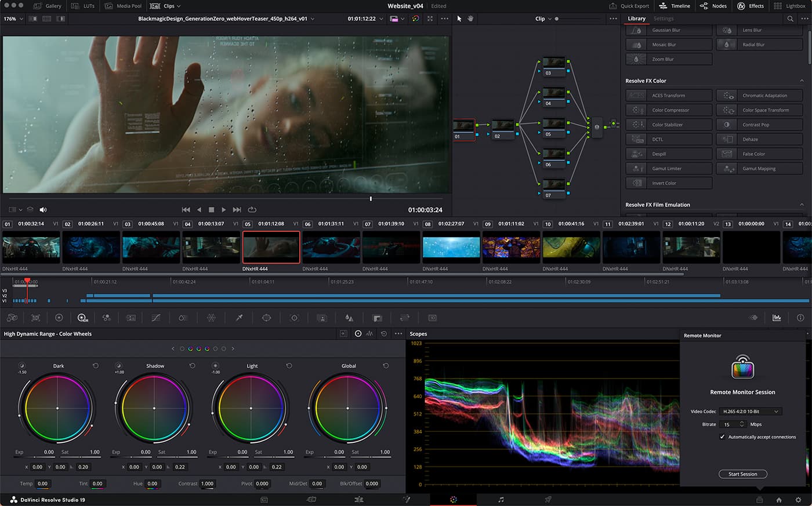Select the Color Space Transform effect
This screenshot has width=812, height=506.
(760, 110)
